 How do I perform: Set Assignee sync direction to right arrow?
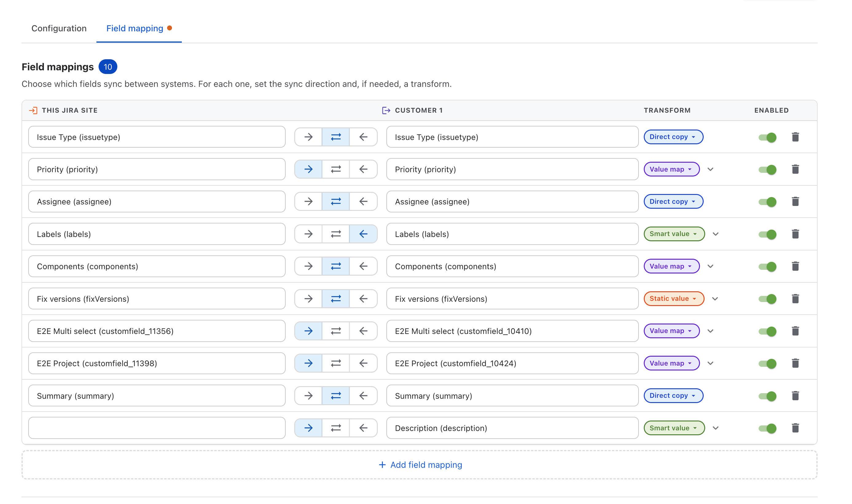308,201
